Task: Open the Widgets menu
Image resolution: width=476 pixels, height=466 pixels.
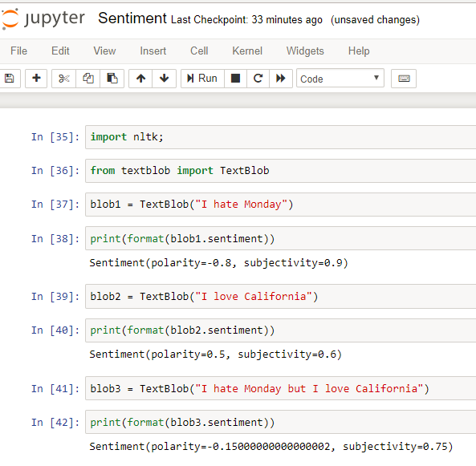Action: (305, 51)
